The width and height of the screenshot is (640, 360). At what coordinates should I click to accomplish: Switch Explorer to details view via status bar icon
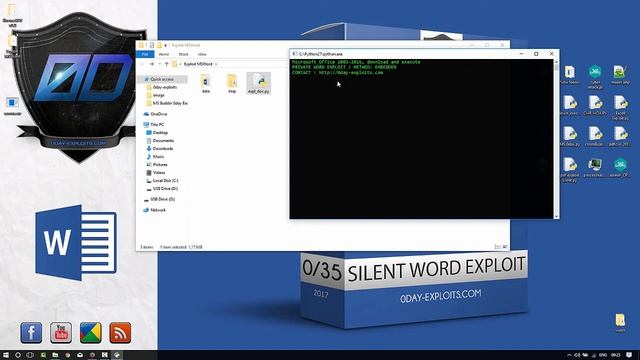497,247
